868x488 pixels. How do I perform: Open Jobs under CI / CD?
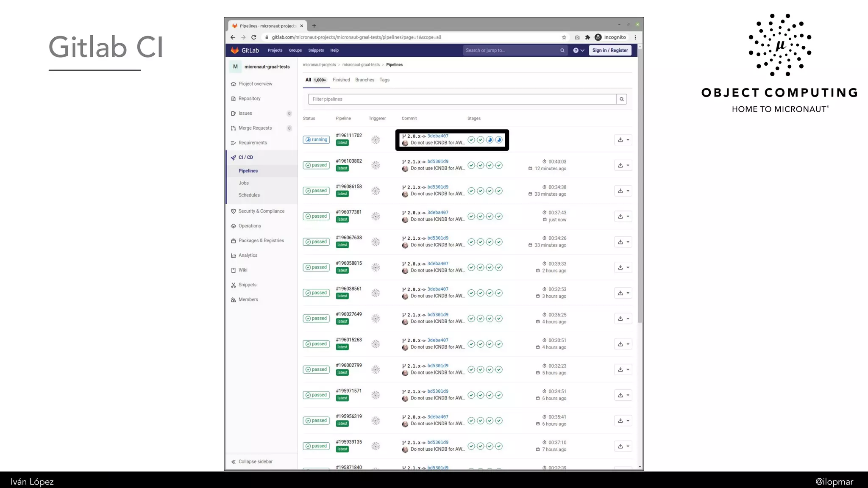pyautogui.click(x=244, y=183)
